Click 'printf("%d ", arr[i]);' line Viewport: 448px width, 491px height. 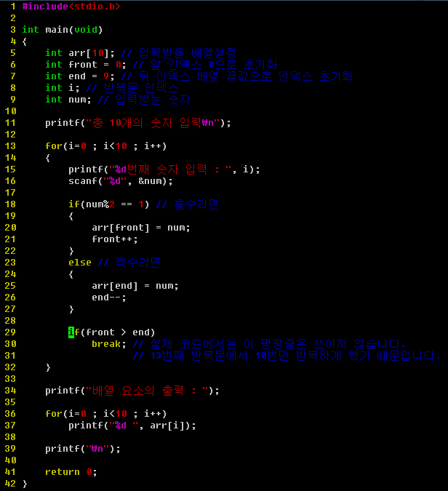click(132, 426)
